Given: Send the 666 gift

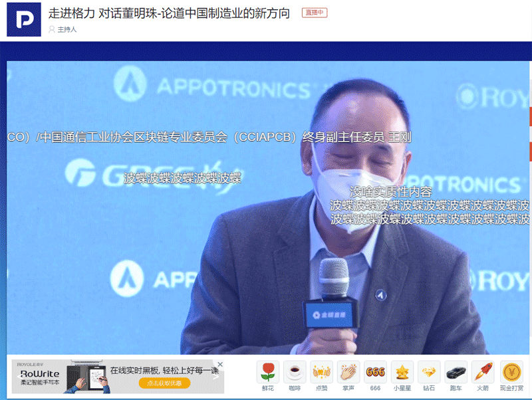Looking at the screenshot, I should [376, 372].
